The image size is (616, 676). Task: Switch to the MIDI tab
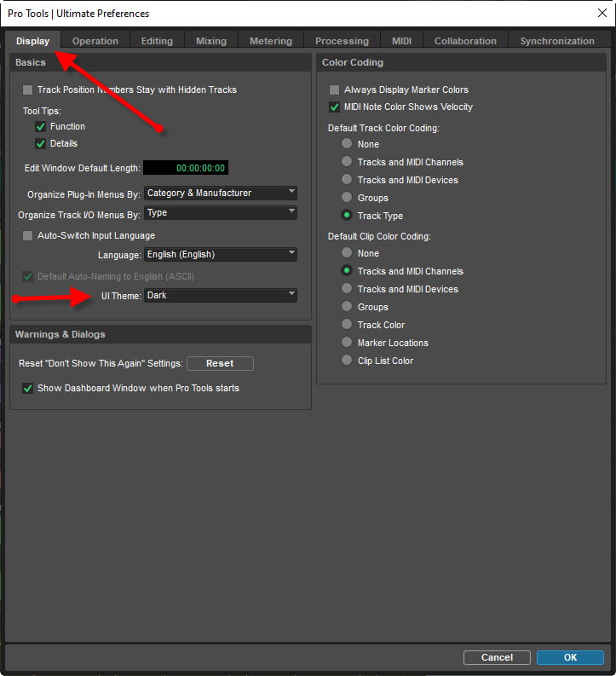[x=401, y=41]
